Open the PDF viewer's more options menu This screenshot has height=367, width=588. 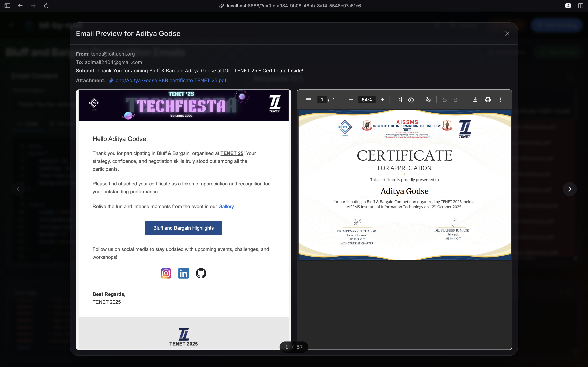pos(500,99)
